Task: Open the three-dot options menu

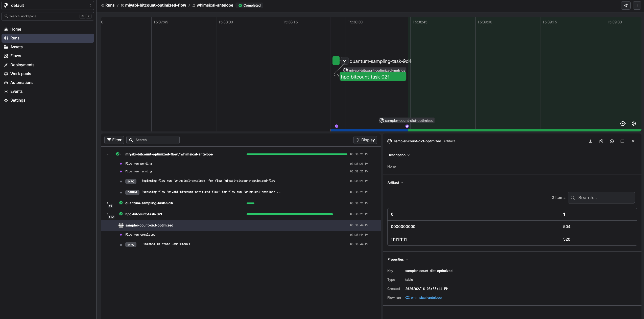Action: point(637,5)
